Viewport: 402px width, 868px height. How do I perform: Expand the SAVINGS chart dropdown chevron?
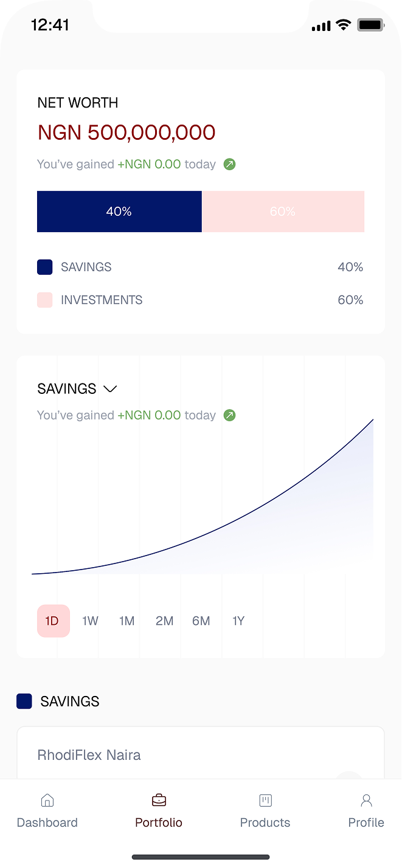click(110, 389)
